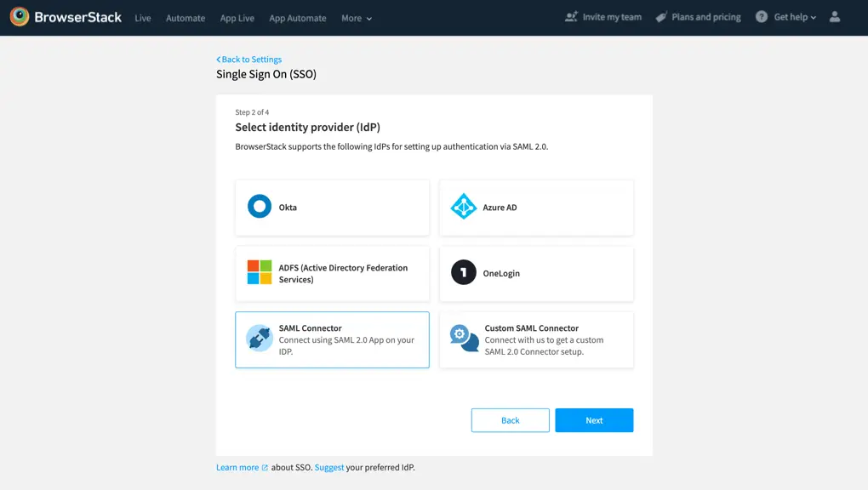Click the Okta logo icon
This screenshot has height=490, width=868.
click(259, 207)
